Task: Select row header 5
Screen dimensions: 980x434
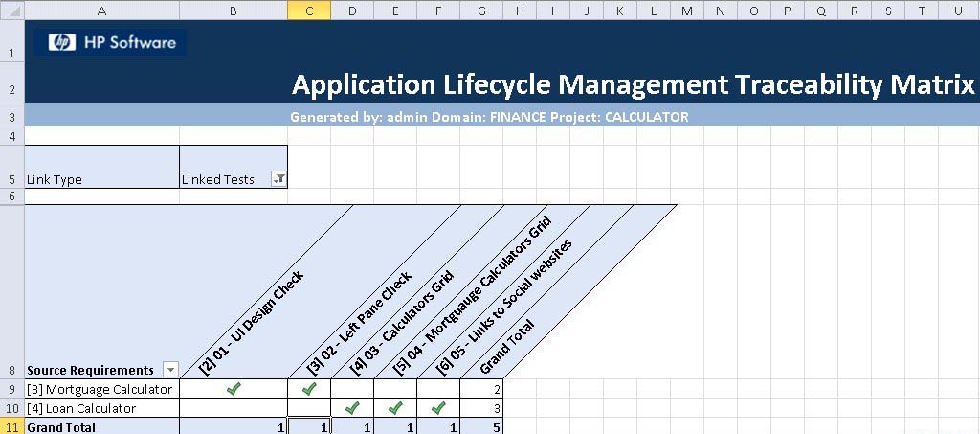Action: tap(11, 167)
